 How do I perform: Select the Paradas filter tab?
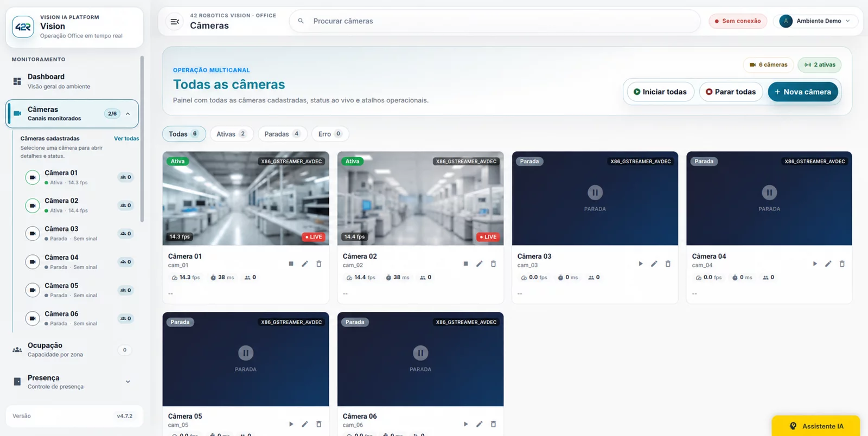pos(283,134)
